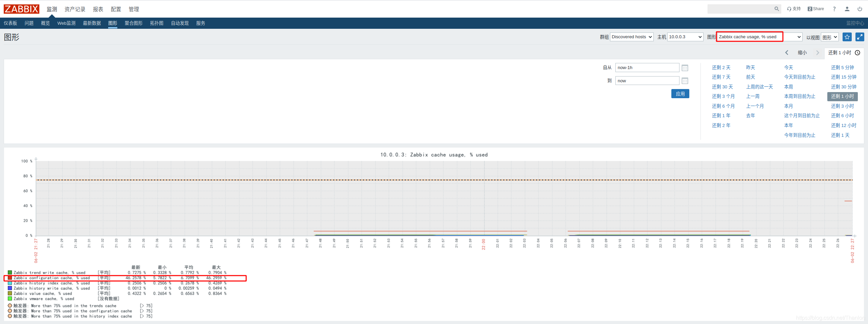Click the trend write cache green swatch
Image resolution: width=868 pixels, height=324 pixels.
pos(10,273)
